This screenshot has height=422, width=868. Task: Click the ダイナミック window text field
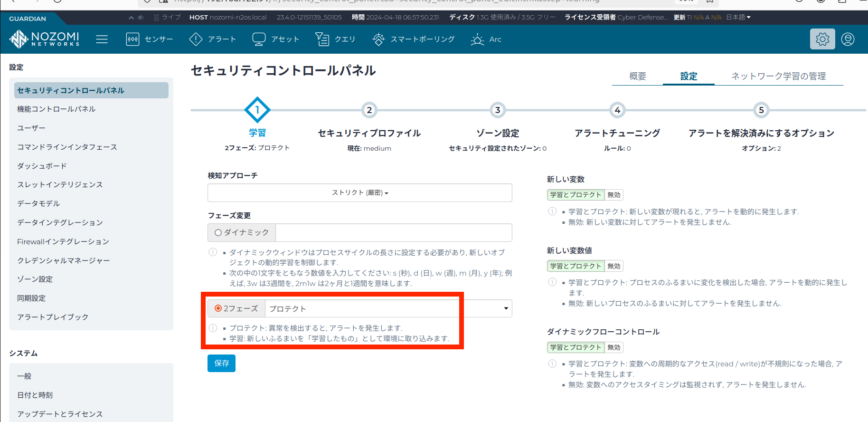point(393,233)
